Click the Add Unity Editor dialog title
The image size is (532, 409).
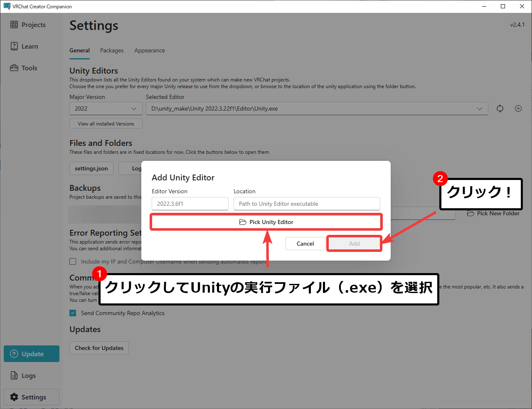pos(183,177)
